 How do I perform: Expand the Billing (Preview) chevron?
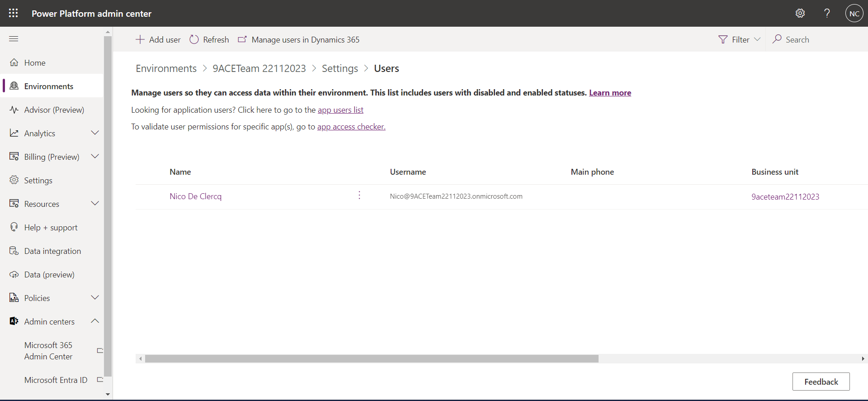point(95,156)
